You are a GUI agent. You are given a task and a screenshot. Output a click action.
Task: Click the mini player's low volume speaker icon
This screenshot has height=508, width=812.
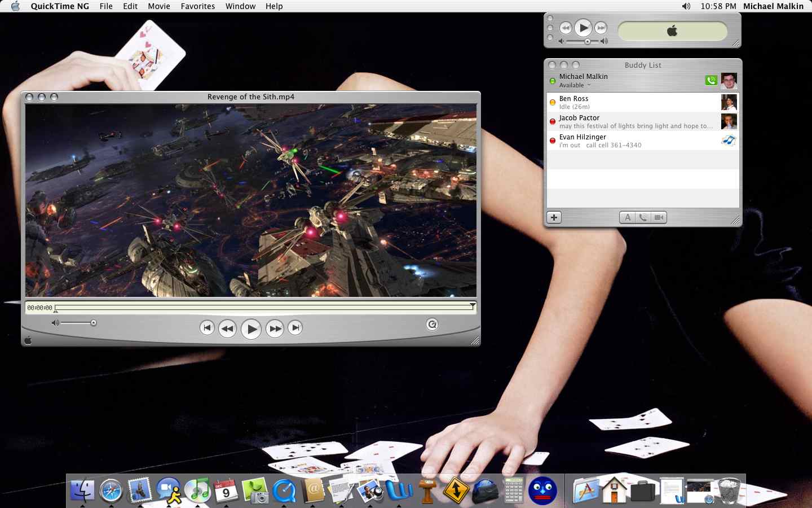(561, 41)
